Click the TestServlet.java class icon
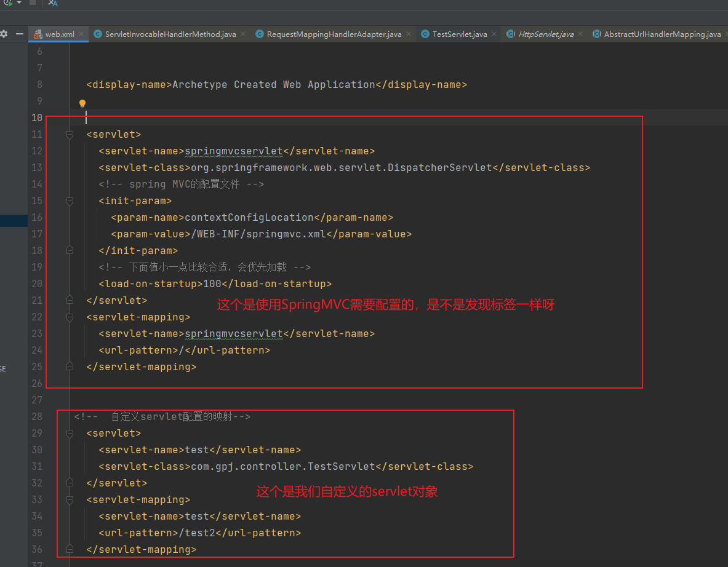The height and width of the screenshot is (567, 728). tap(425, 34)
